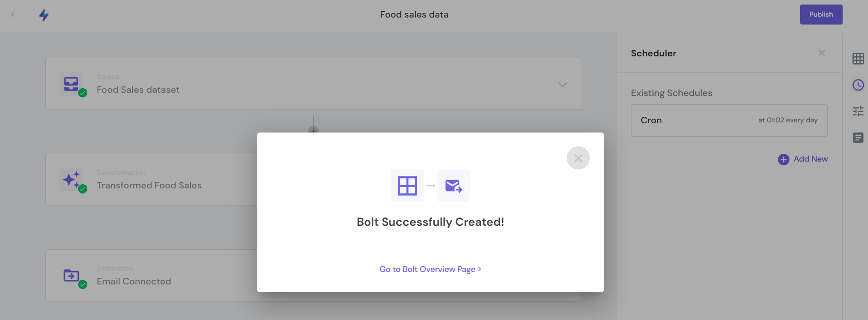Close the Bolt Successfully Created dialog

(x=578, y=158)
